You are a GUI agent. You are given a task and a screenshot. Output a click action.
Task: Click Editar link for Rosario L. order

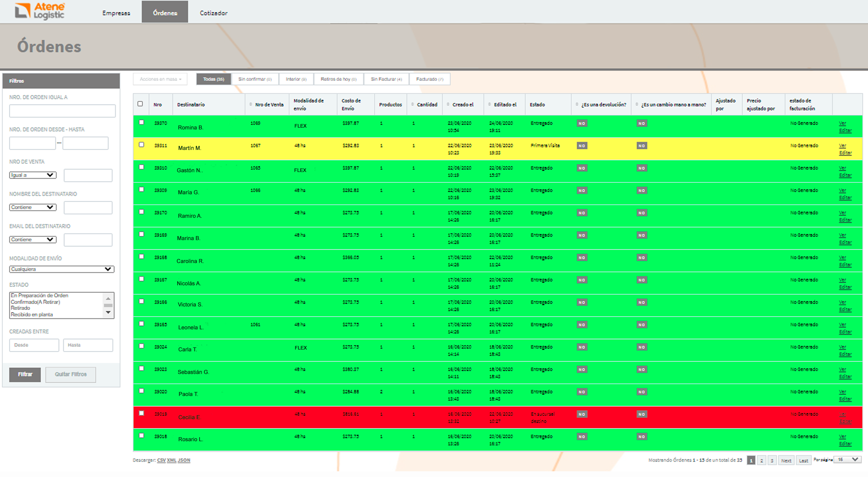pos(845,444)
